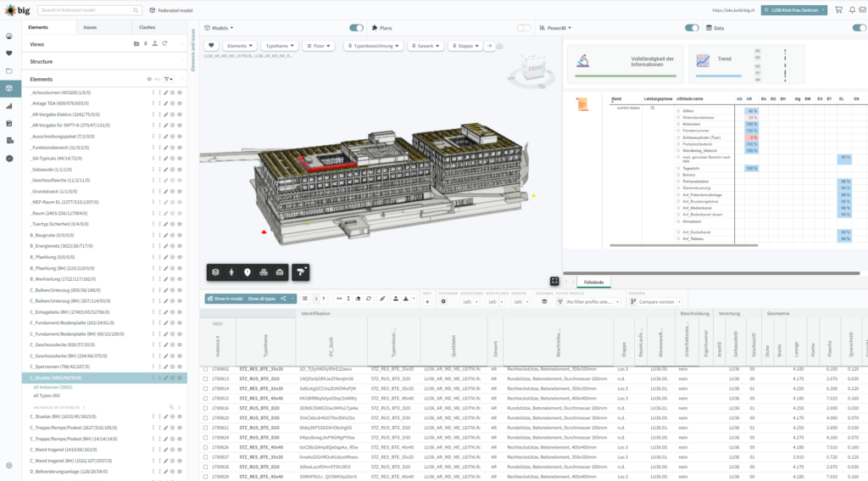
Task: Open settings gear at bottom of sidebar
Action: click(9, 465)
